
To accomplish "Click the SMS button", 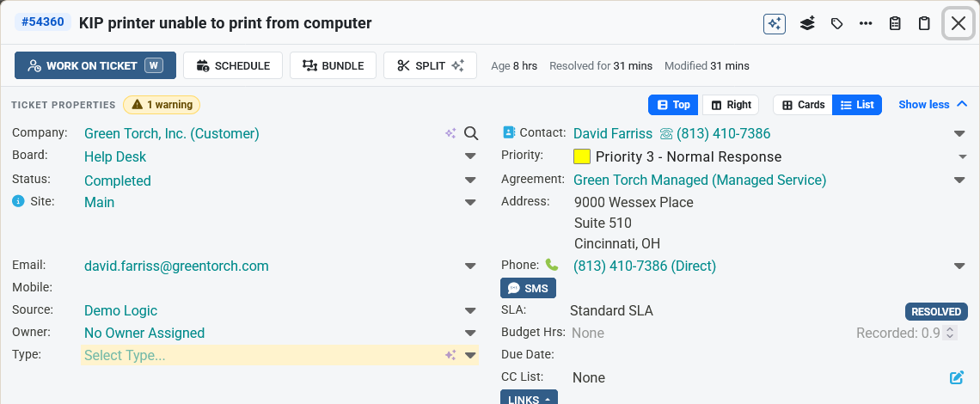I will click(x=528, y=288).
